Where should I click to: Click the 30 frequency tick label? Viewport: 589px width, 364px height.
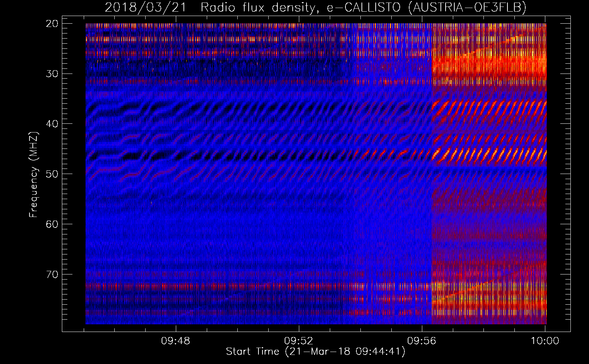pyautogui.click(x=52, y=74)
